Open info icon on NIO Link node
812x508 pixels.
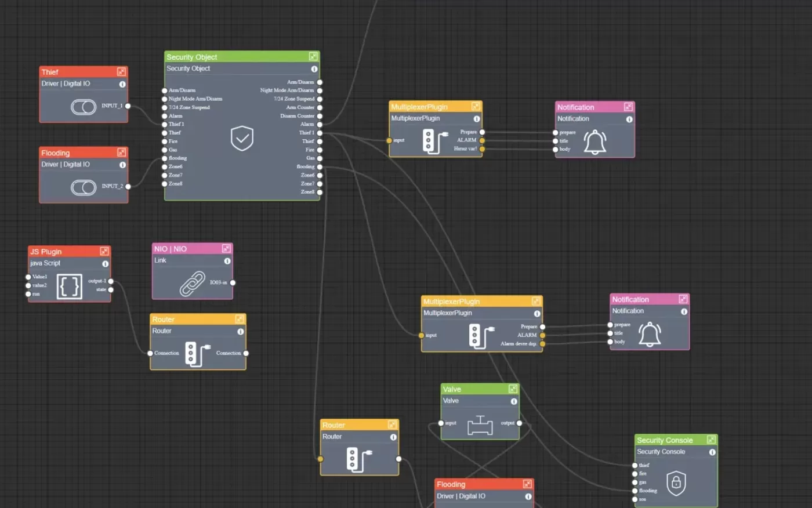(227, 261)
